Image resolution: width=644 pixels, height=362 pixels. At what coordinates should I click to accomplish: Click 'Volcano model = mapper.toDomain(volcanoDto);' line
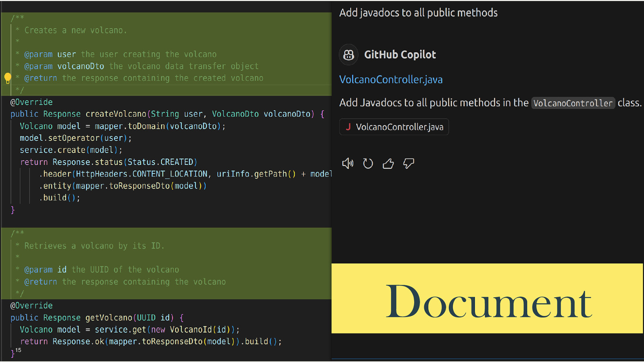point(122,126)
